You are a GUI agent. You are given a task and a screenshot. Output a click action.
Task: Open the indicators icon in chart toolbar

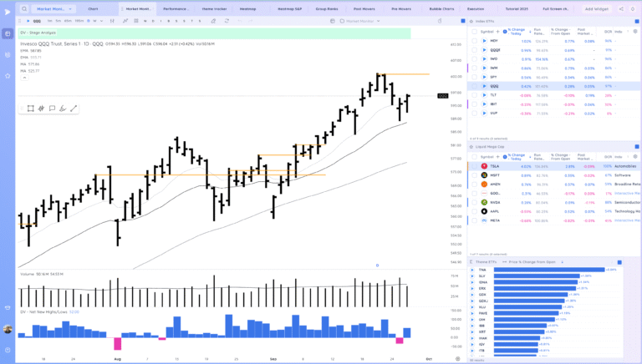coord(125,21)
